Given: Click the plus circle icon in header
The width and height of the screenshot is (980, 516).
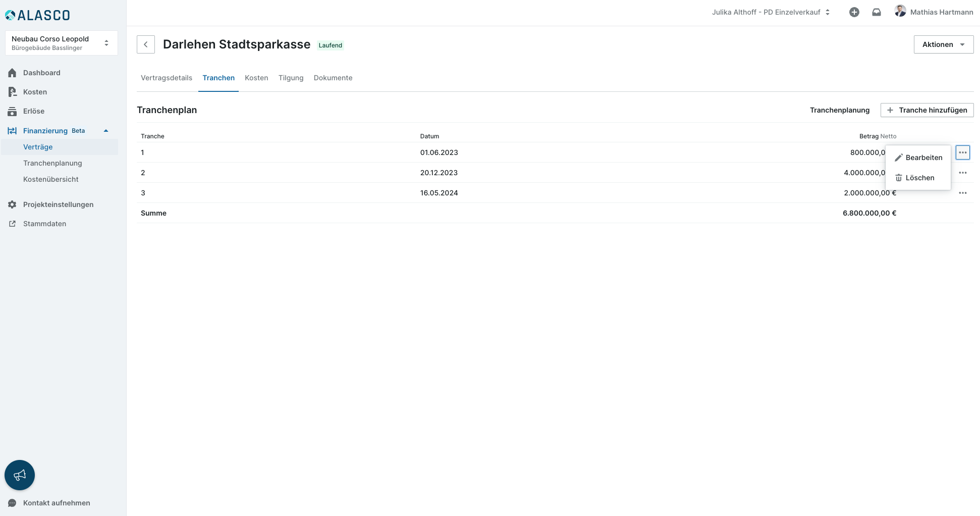Looking at the screenshot, I should pos(854,12).
